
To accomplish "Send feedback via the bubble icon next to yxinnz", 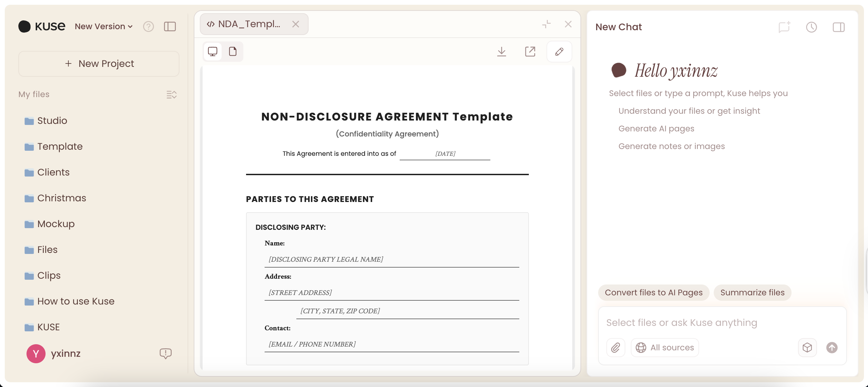I will 166,354.
